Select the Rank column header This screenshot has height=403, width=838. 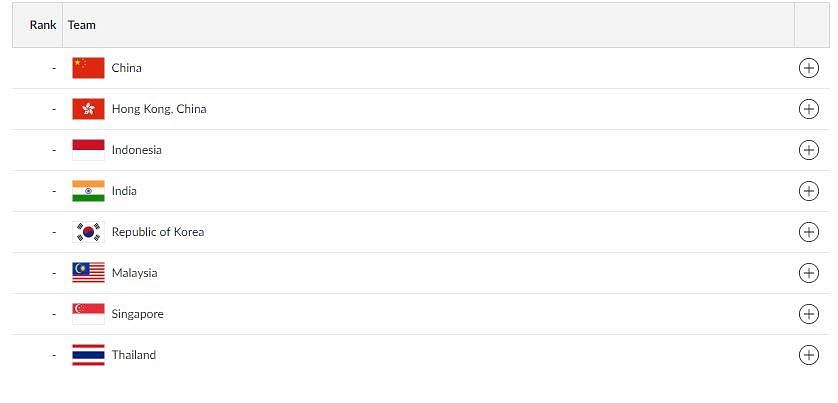43,25
